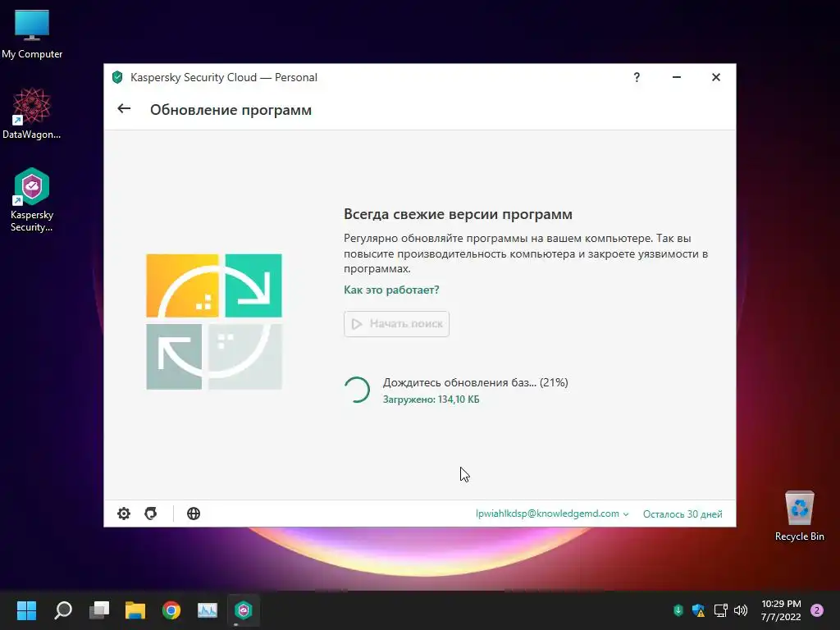This screenshot has width=840, height=630.
Task: Minimize the Kaspersky window
Action: (x=677, y=77)
